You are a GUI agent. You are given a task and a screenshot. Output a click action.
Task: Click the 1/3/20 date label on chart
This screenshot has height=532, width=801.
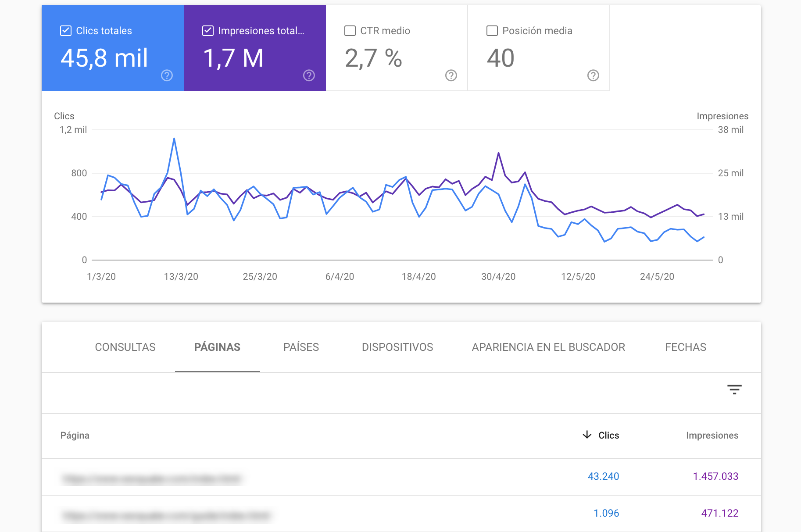click(101, 277)
